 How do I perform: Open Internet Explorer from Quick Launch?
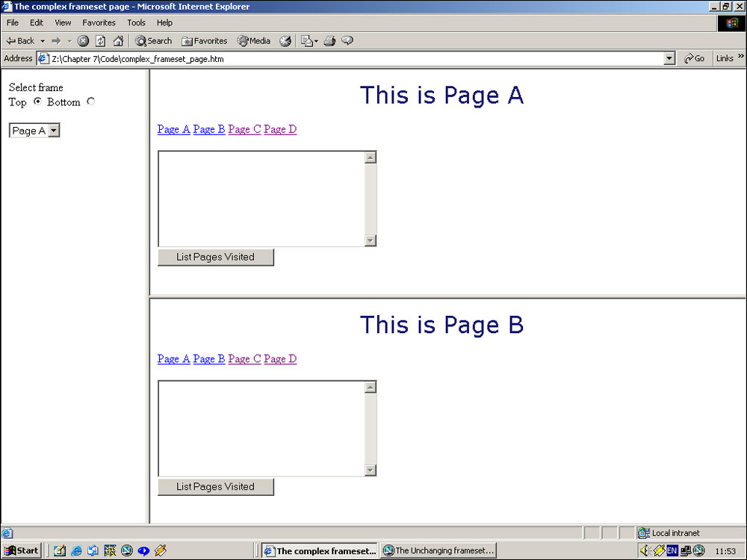coord(76,551)
